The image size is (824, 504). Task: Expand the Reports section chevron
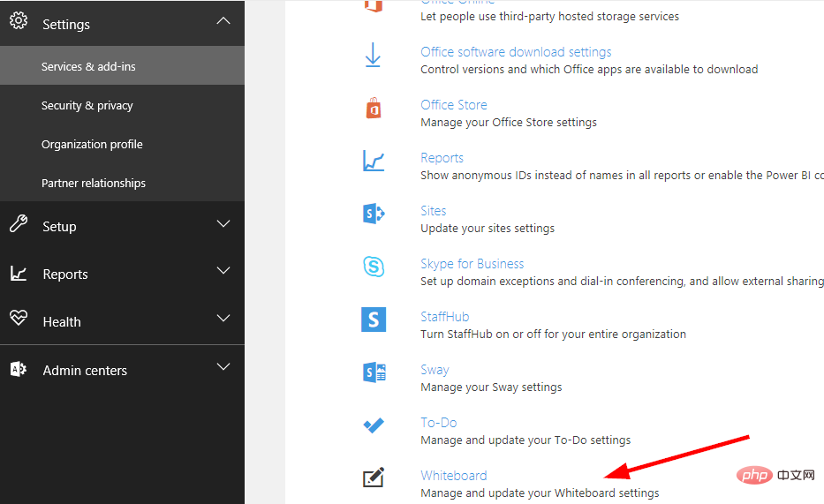point(223,270)
